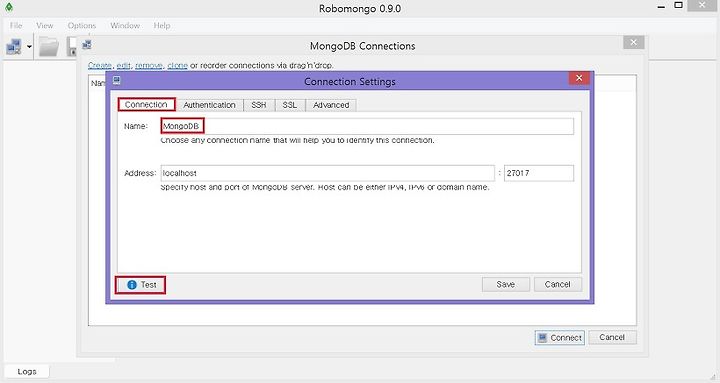Viewport: 720px width, 383px height.
Task: Click the Logs button at bottom
Action: [27, 371]
